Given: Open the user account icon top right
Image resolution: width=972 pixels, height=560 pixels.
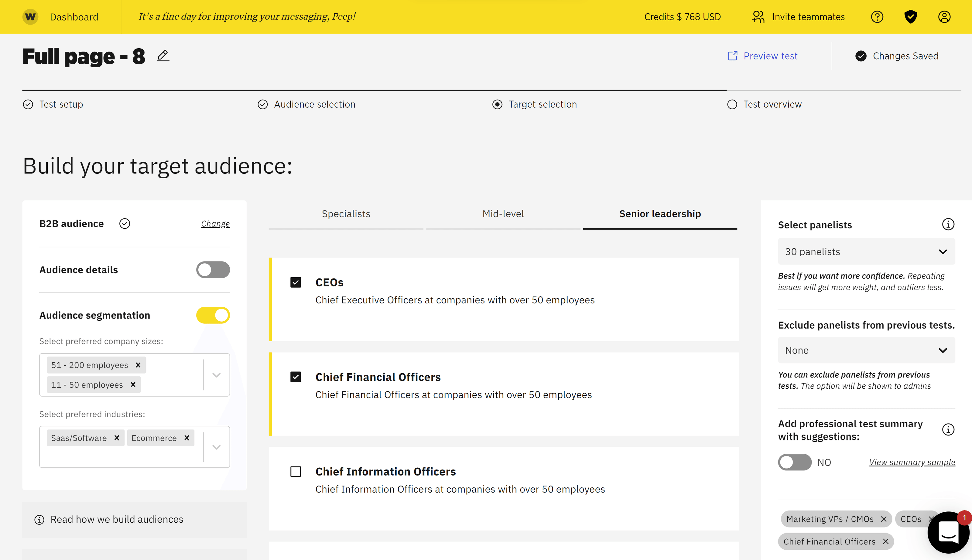Looking at the screenshot, I should (944, 16).
